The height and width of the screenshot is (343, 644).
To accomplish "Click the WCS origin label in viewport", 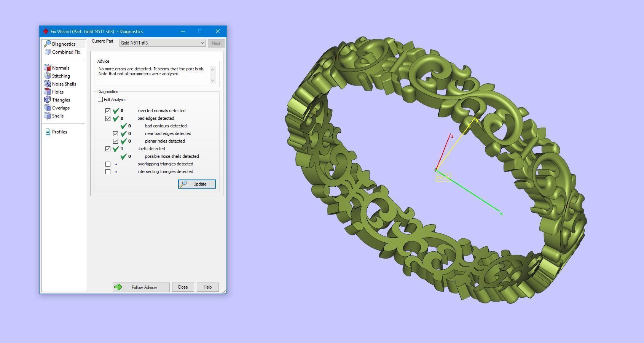I will (443, 178).
